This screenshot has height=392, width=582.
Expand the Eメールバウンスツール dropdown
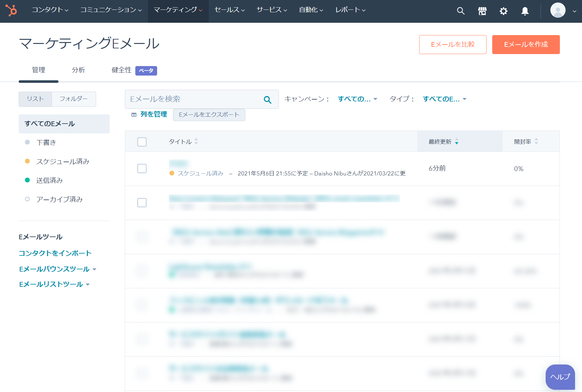coord(58,269)
